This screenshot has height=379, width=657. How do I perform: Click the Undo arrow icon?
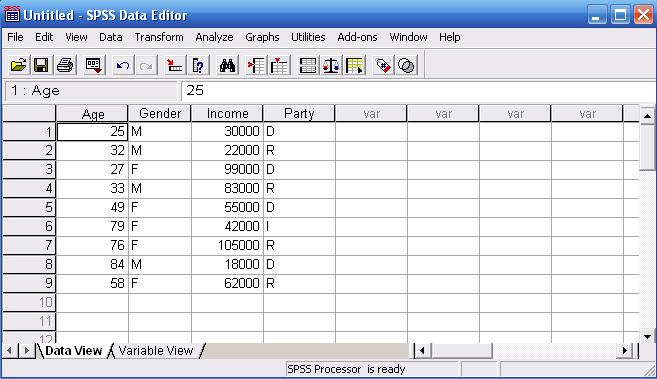[x=123, y=65]
